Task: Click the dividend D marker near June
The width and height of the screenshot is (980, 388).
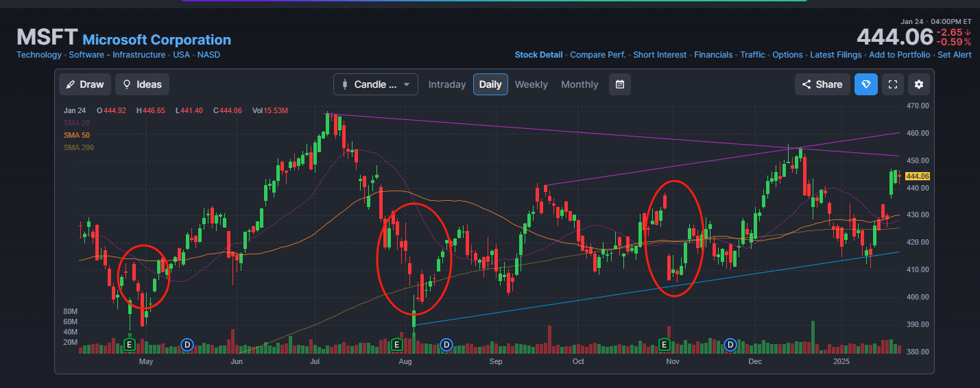Action: [x=187, y=343]
